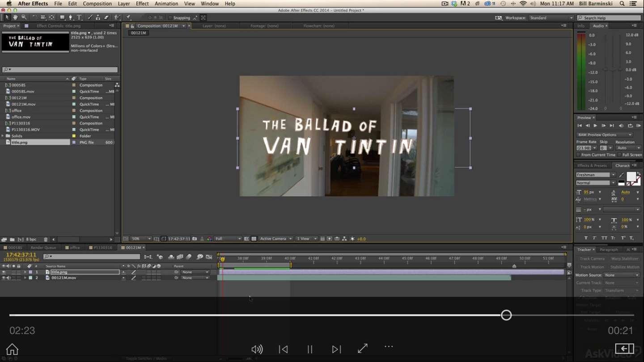The height and width of the screenshot is (362, 644).
Task: Pause the video player
Action: point(309,349)
